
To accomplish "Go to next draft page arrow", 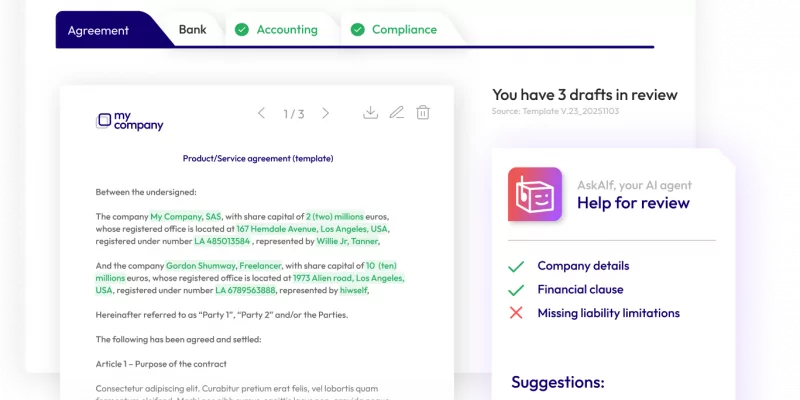I will tap(326, 113).
